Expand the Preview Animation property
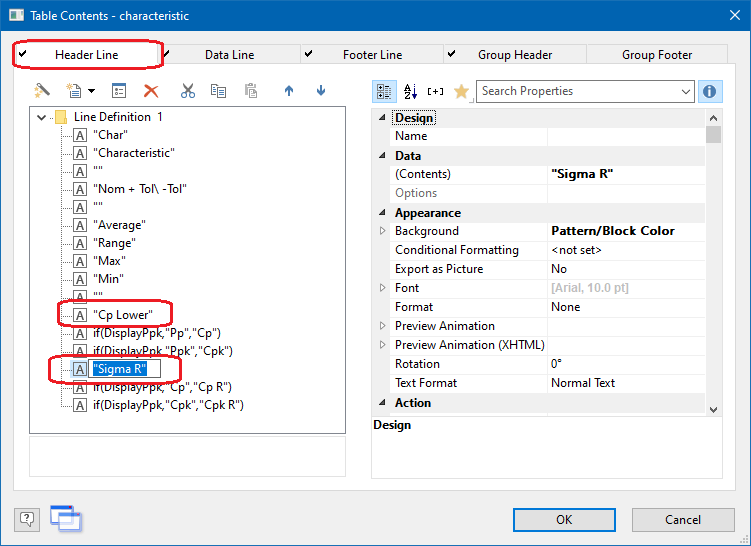751x546 pixels. coord(382,326)
